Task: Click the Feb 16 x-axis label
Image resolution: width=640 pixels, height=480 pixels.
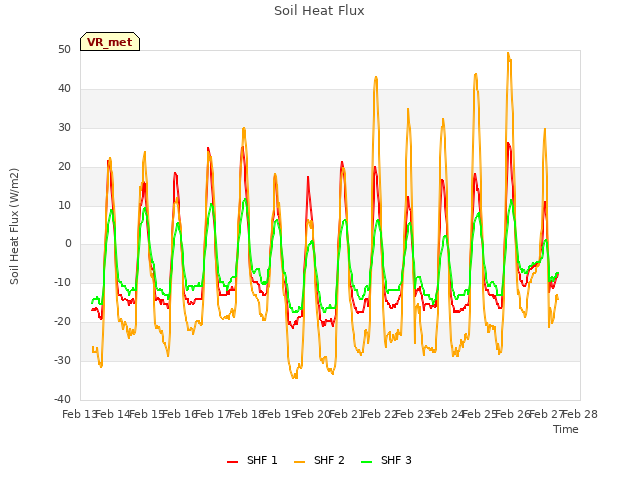Action: coord(180,414)
